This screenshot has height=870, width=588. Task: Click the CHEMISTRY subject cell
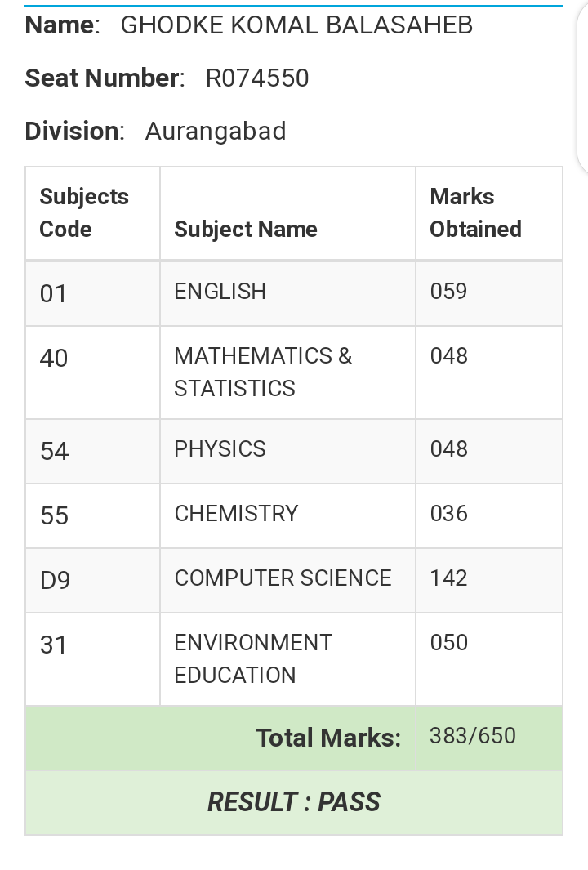(x=288, y=515)
